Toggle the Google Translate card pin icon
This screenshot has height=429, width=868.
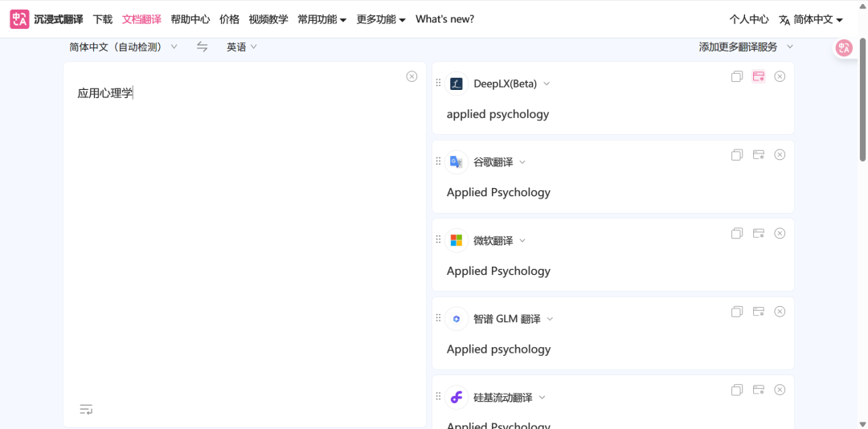pyautogui.click(x=758, y=155)
